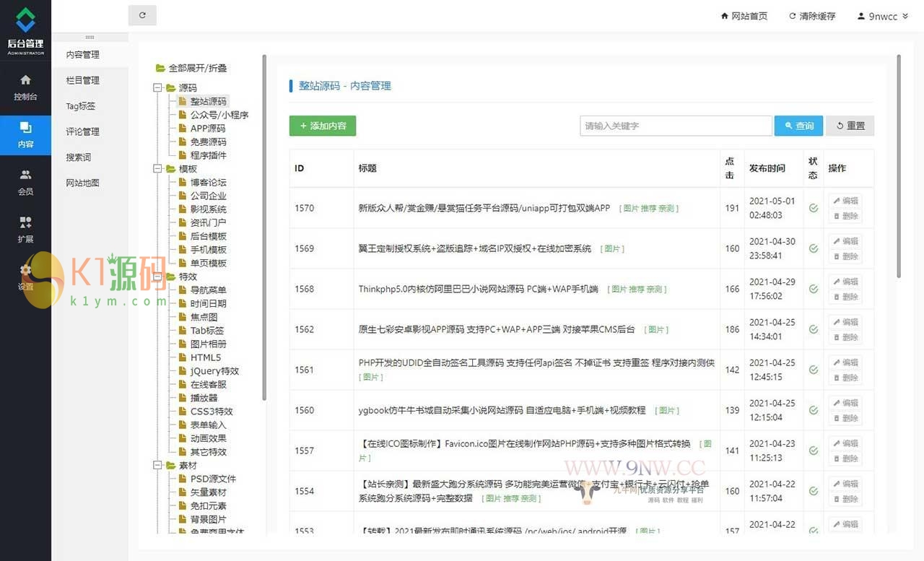This screenshot has width=924, height=561.
Task: Click 清除缓存 clear cache icon
Action: pos(793,16)
